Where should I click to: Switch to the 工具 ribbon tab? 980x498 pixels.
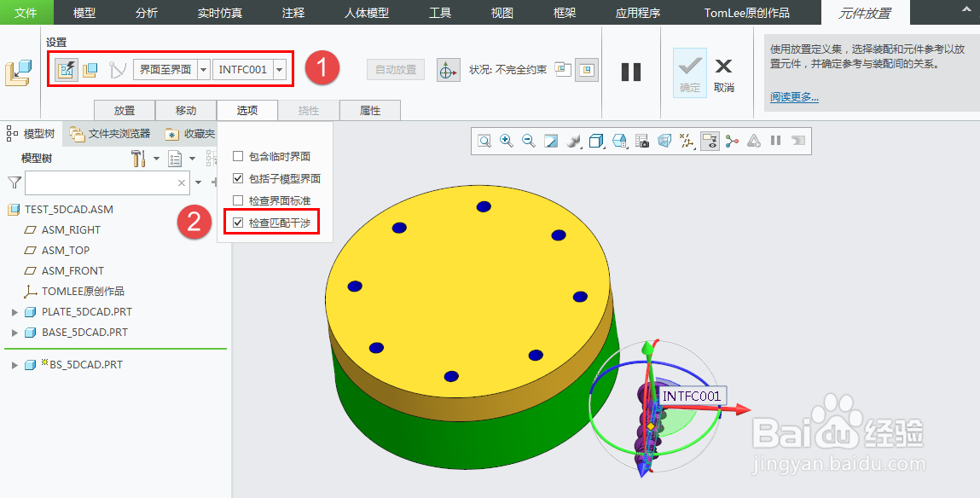click(x=440, y=13)
